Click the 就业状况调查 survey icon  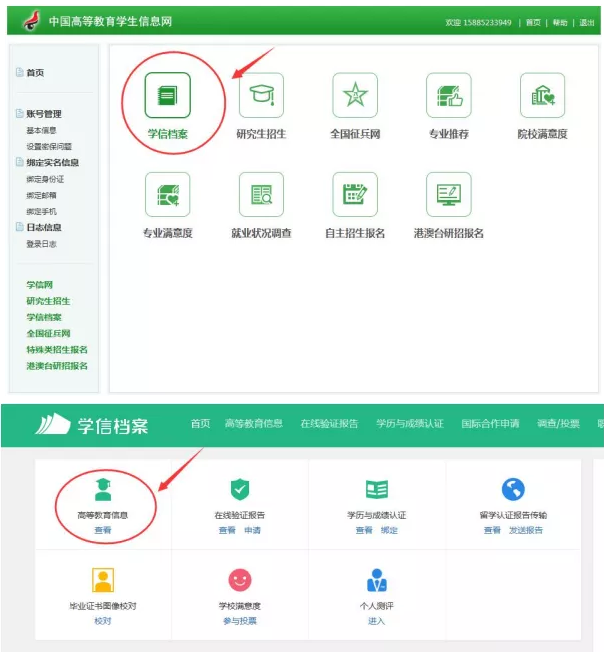(261, 195)
